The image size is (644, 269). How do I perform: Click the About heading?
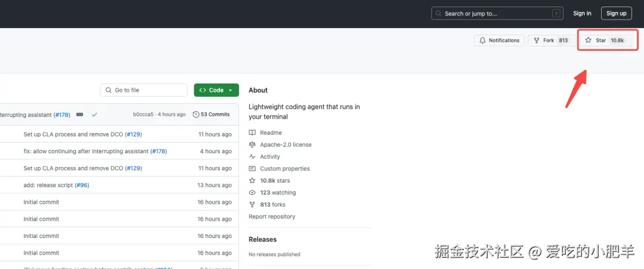click(258, 90)
